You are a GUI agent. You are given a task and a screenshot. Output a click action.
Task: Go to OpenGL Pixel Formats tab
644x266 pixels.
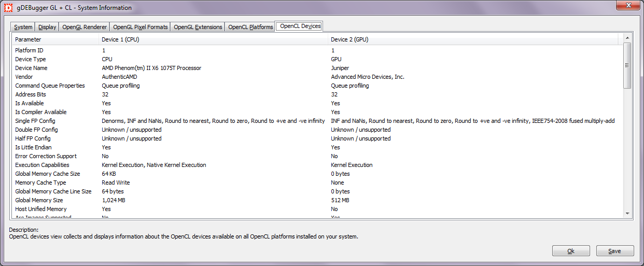[140, 27]
